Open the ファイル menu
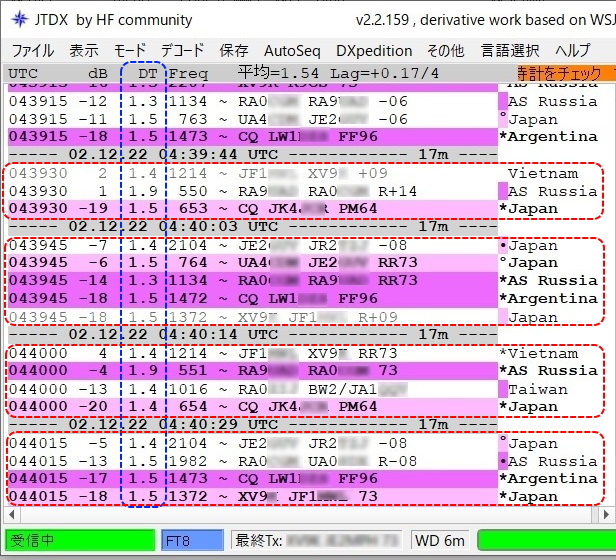Image resolution: width=616 pixels, height=560 pixels. (33, 51)
